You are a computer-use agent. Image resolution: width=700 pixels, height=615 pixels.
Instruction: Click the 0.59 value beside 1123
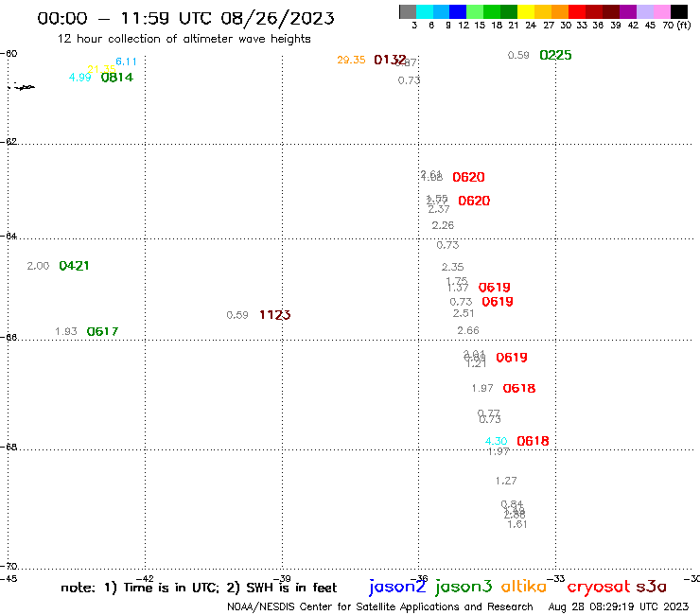pos(237,315)
